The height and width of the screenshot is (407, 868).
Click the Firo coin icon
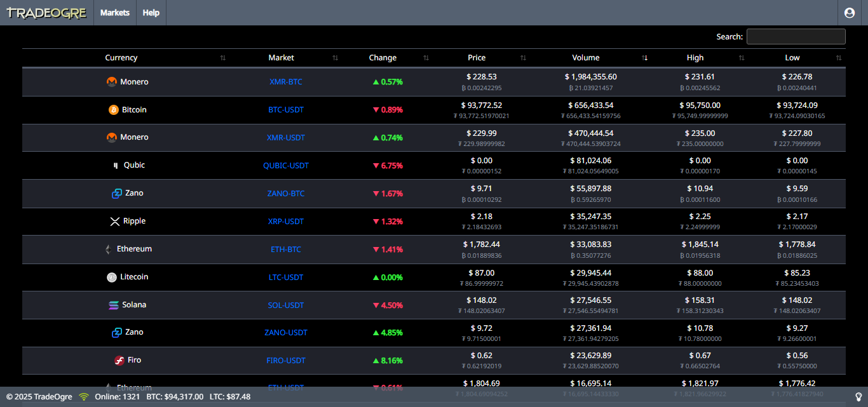pyautogui.click(x=119, y=360)
